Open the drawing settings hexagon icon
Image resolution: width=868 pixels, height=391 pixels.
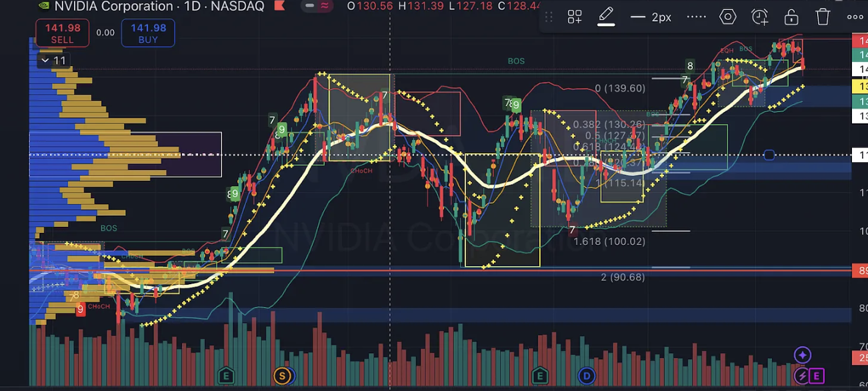click(x=727, y=17)
